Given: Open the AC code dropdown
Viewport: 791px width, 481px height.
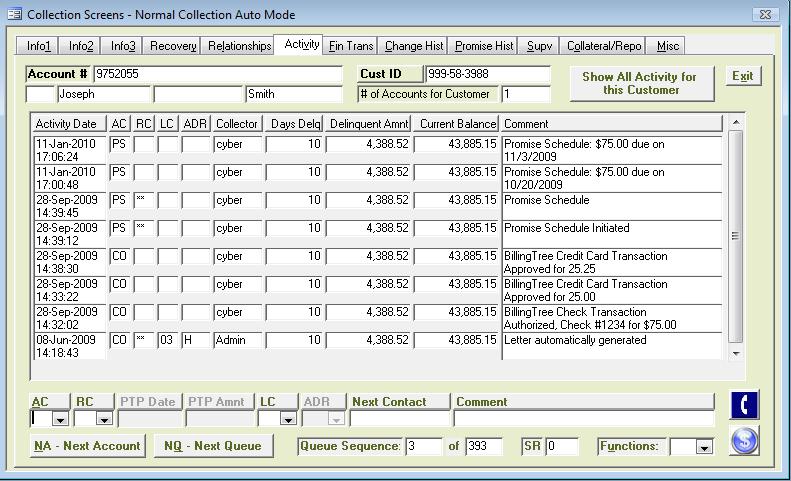Looking at the screenshot, I should tap(60, 420).
